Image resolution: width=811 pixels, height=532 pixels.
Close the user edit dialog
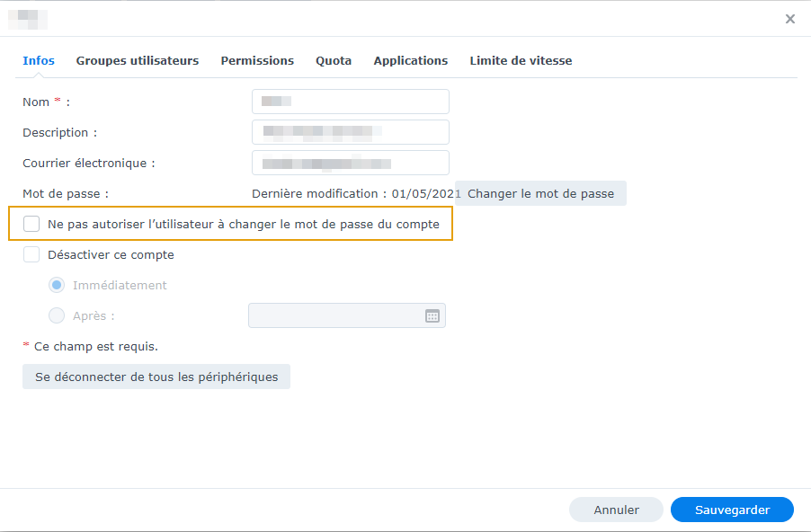790,19
